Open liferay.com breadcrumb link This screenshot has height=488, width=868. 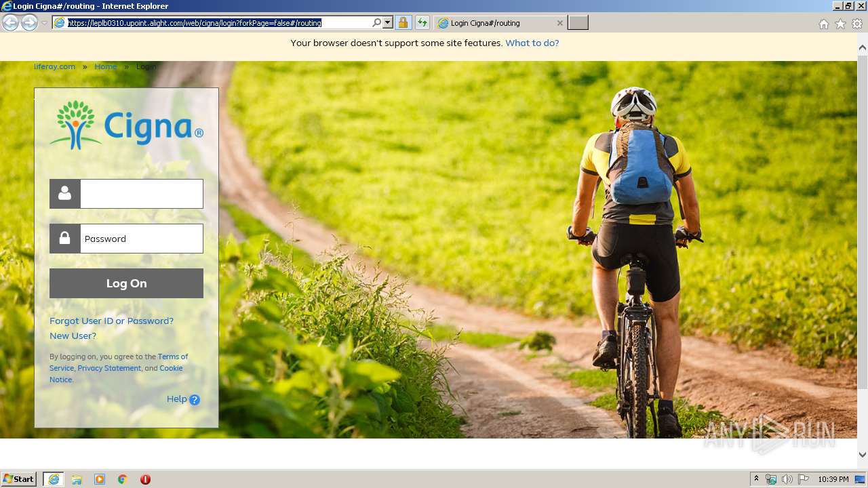54,66
